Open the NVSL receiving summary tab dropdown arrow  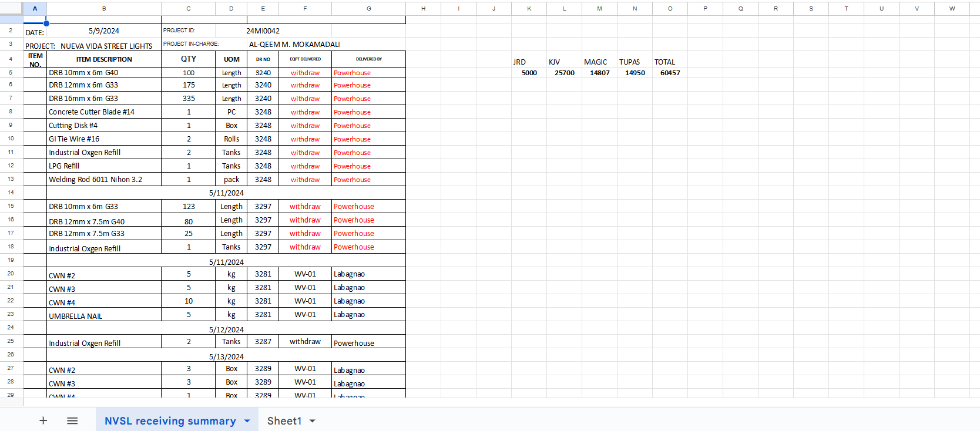[247, 421]
